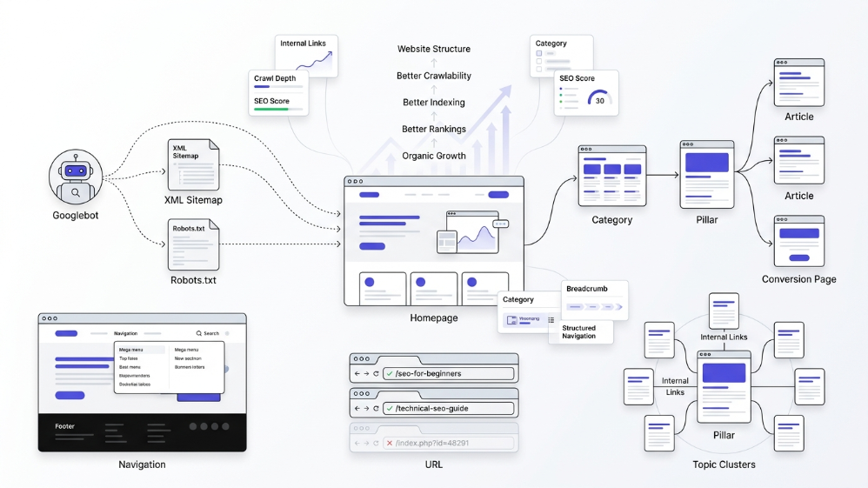Select 'New section' in the mega menu
The height and width of the screenshot is (488, 868).
point(188,358)
